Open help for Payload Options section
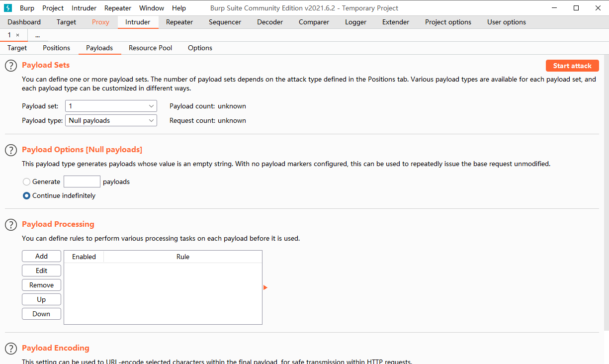 coord(11,150)
